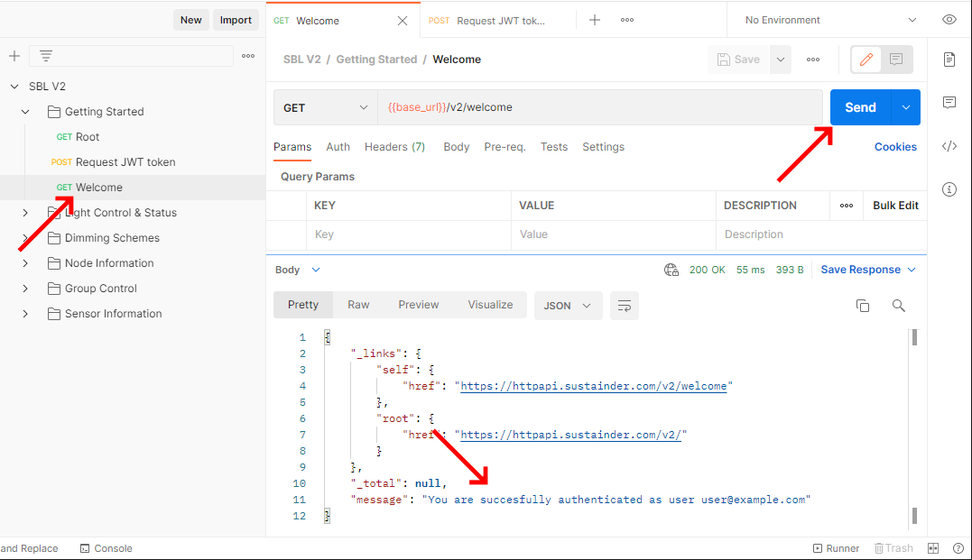This screenshot has width=972, height=560.
Task: Toggle line wrapping in the response viewer
Action: (x=624, y=305)
